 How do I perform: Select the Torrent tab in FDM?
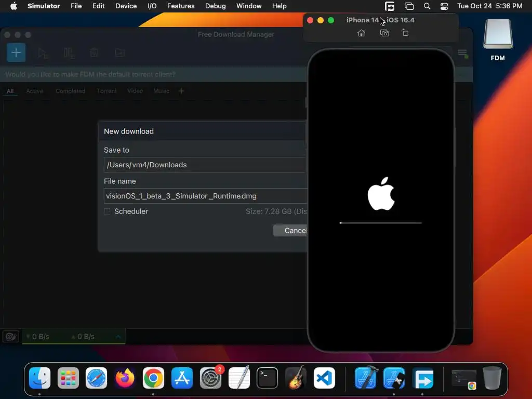[x=107, y=91]
